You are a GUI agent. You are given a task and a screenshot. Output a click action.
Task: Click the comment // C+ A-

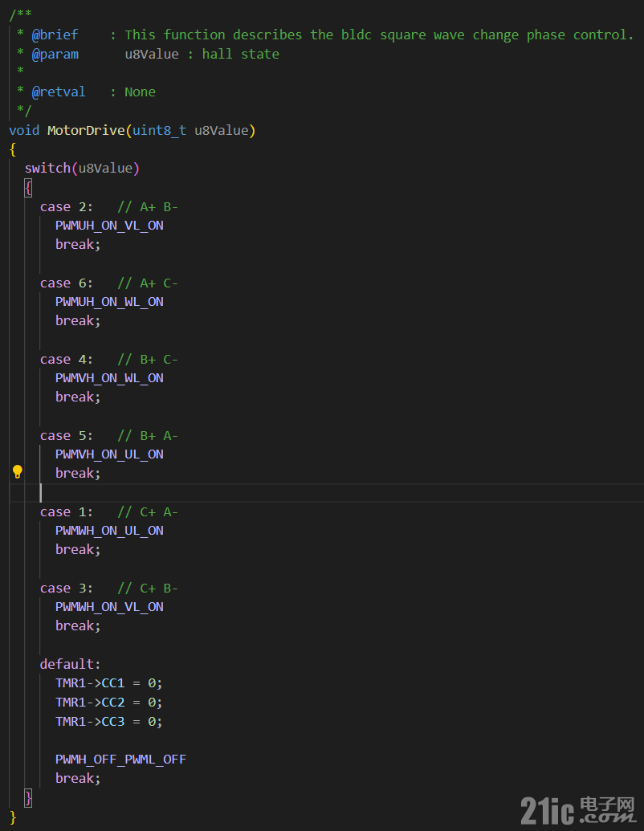point(148,512)
